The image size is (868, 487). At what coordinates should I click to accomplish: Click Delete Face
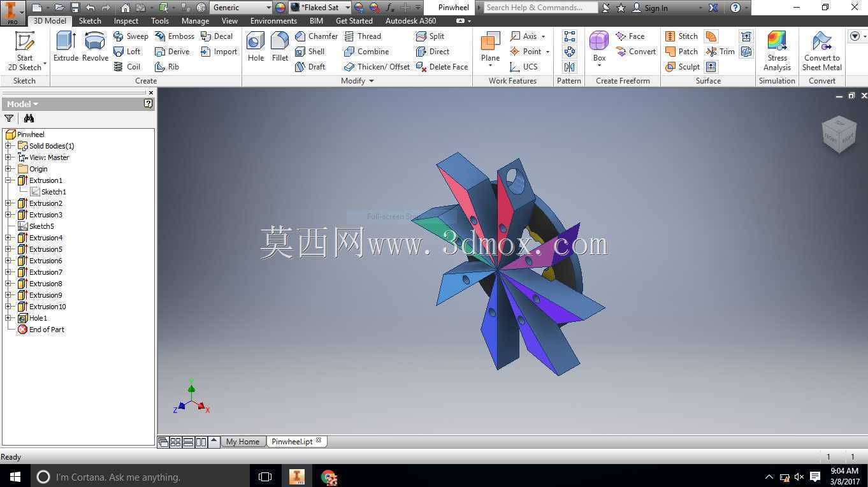click(442, 67)
